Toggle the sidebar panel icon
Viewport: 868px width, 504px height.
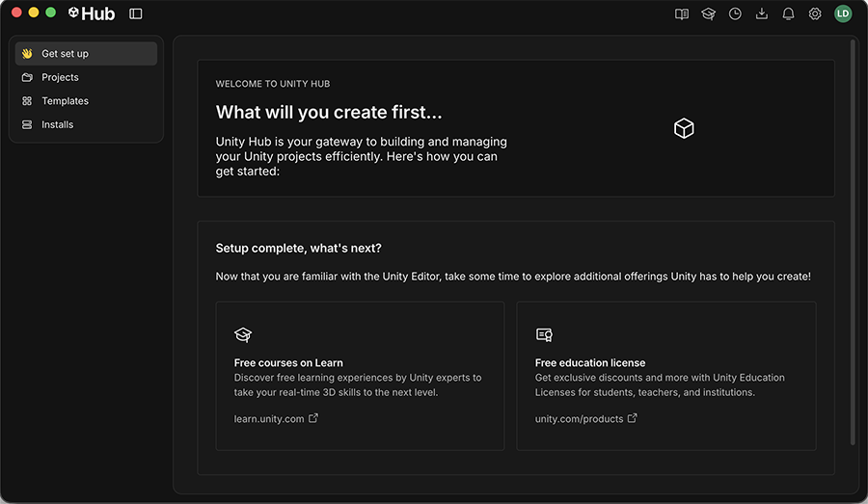click(x=136, y=13)
